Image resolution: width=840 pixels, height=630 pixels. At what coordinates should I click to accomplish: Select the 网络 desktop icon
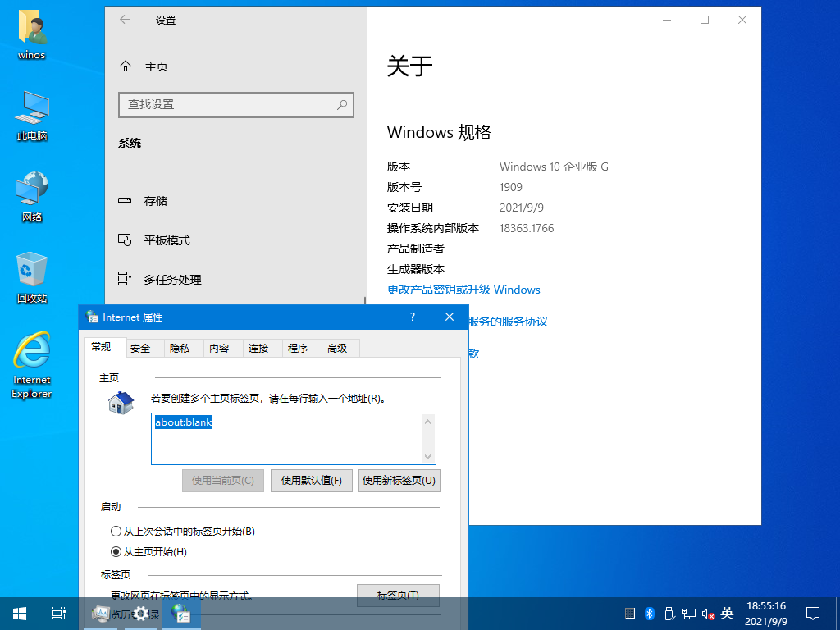(x=32, y=197)
